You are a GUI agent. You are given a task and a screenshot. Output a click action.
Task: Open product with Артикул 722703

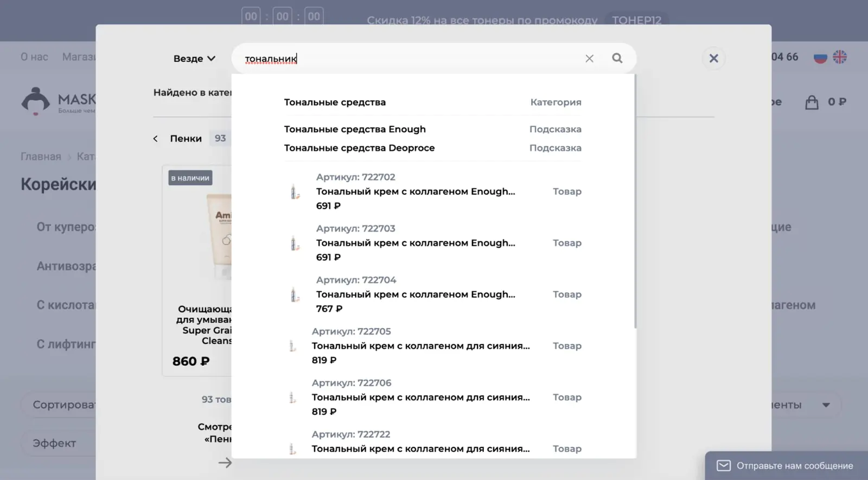pos(433,243)
